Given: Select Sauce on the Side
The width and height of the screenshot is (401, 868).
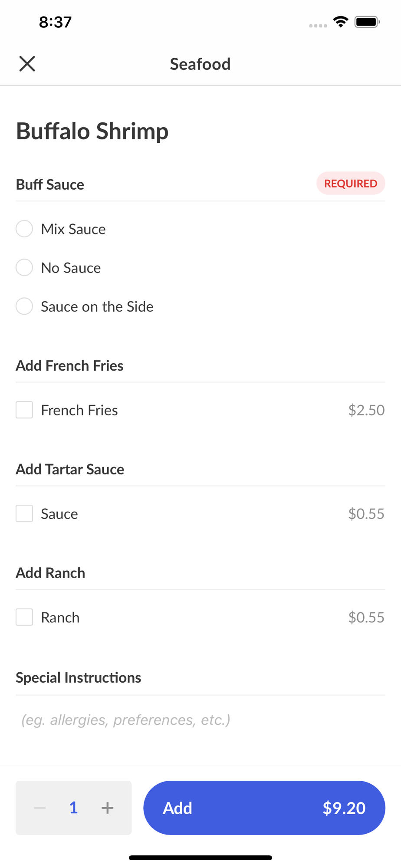Looking at the screenshot, I should [24, 306].
